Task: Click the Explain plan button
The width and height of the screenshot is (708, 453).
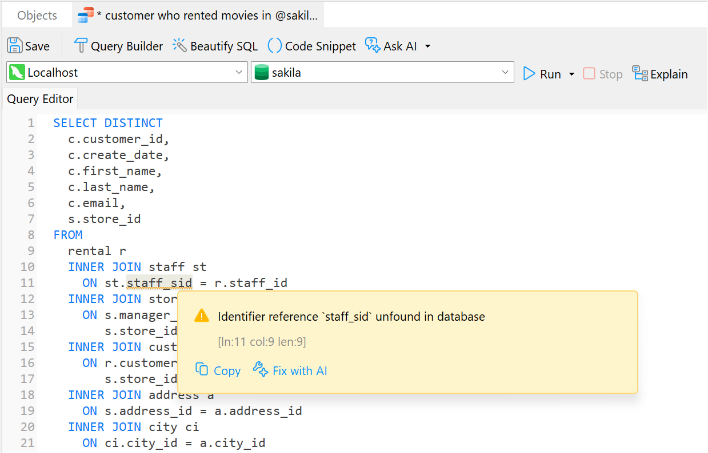Action: (x=660, y=74)
